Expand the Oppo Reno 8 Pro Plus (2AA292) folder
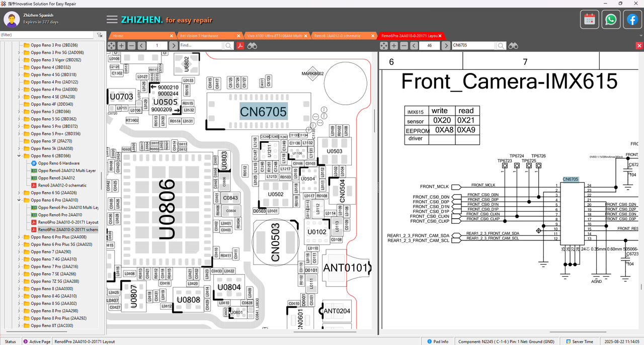This screenshot has width=644, height=345. (x=20, y=318)
